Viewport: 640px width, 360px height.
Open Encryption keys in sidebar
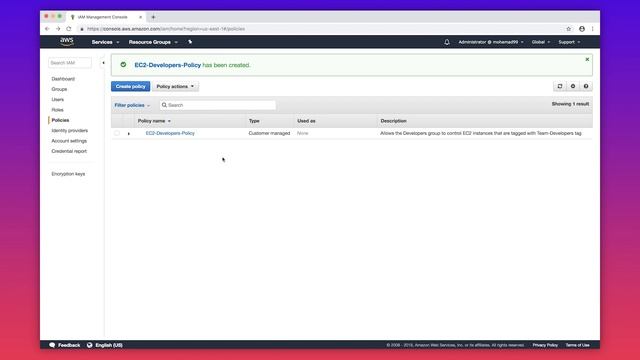click(x=68, y=174)
